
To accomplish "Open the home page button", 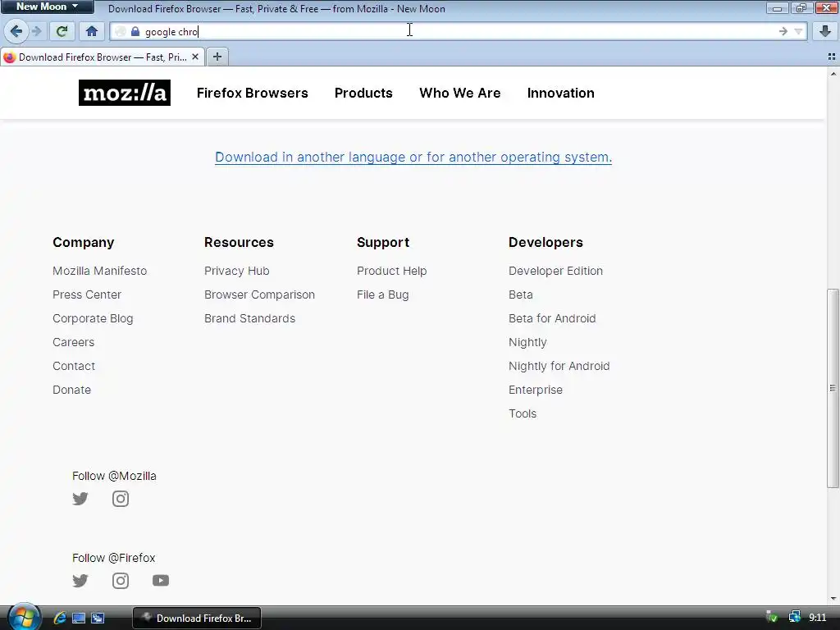I will pyautogui.click(x=92, y=31).
